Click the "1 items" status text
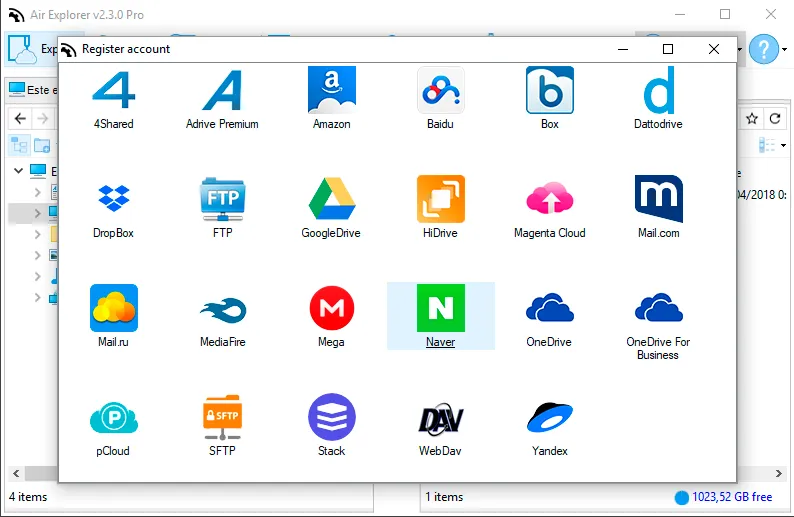 point(444,497)
